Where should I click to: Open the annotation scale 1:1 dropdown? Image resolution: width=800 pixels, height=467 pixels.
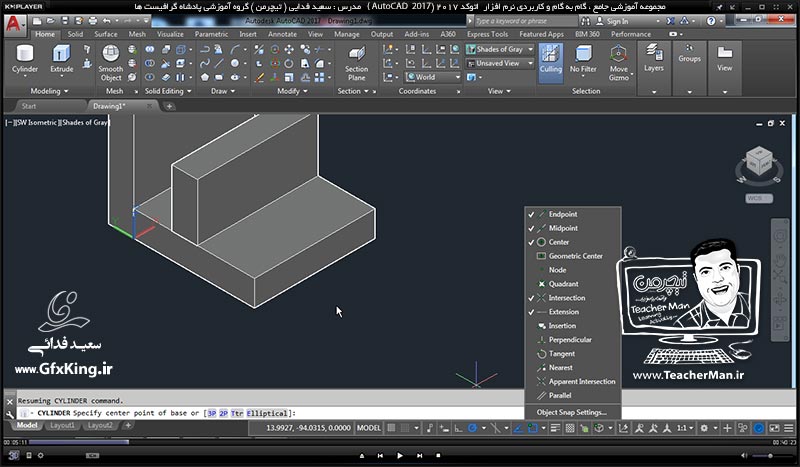(685, 428)
